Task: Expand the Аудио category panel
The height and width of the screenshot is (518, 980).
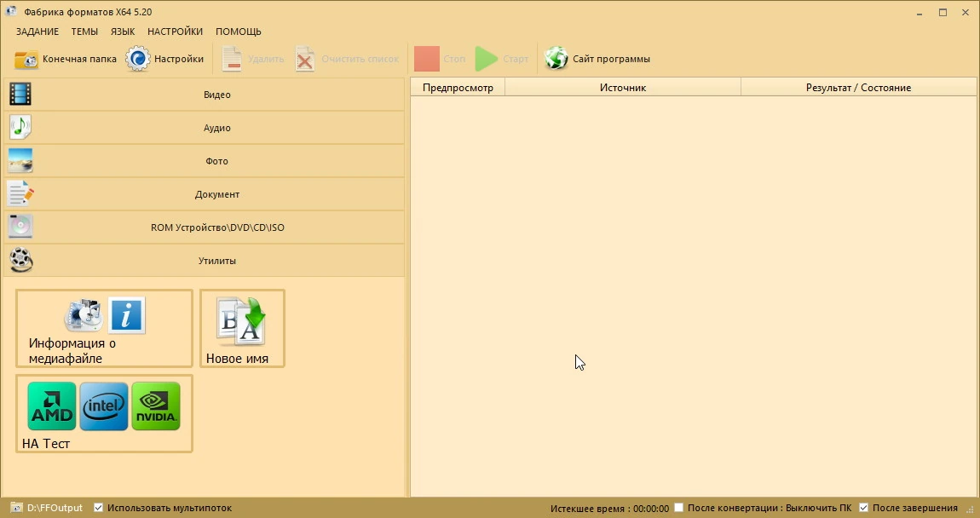Action: point(205,128)
